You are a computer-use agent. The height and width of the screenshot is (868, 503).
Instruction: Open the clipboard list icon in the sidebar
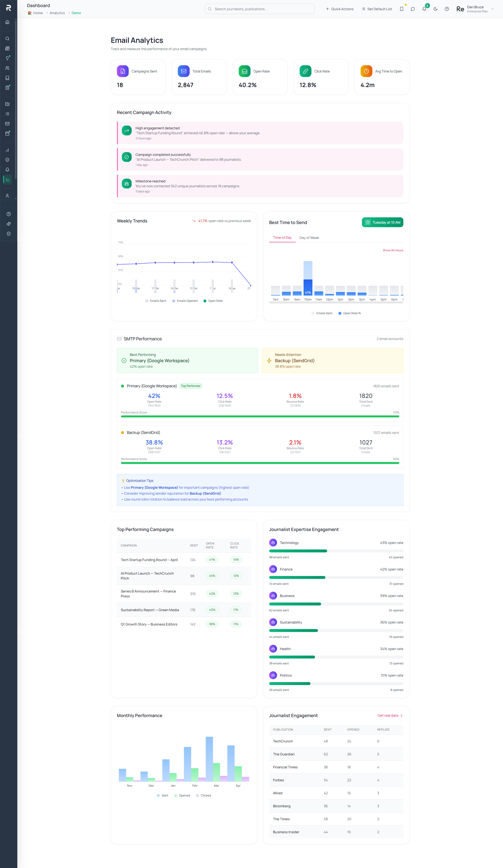pos(7,88)
